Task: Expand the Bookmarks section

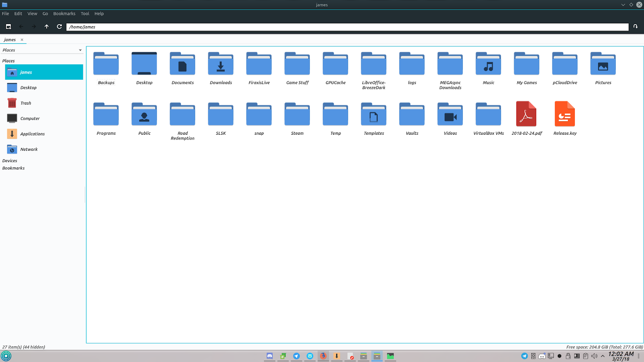Action: click(x=13, y=168)
